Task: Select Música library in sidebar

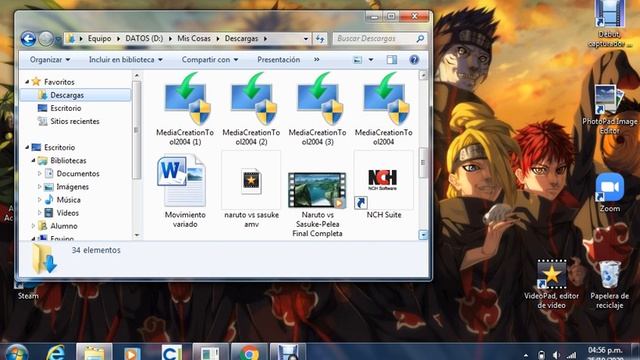Action: pos(68,200)
